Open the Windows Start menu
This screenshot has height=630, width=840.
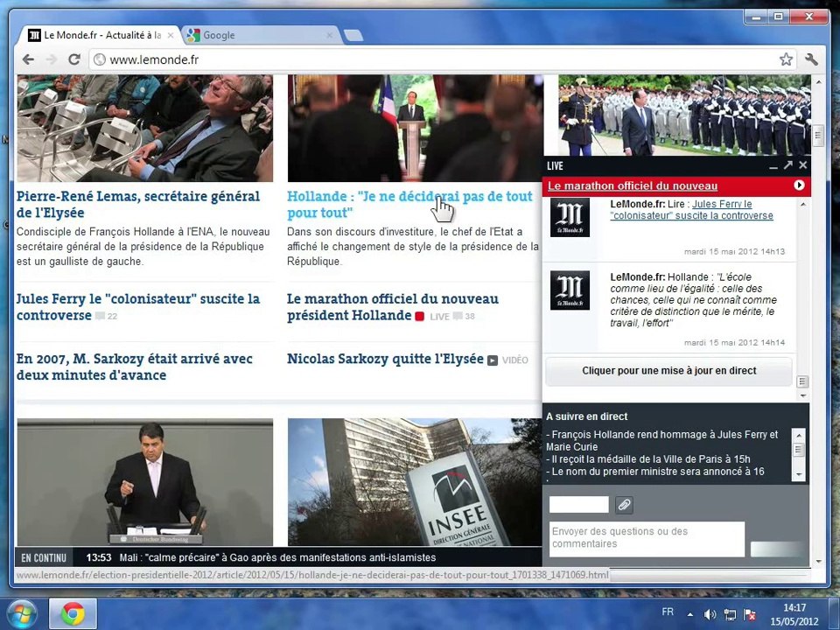pos(21,614)
